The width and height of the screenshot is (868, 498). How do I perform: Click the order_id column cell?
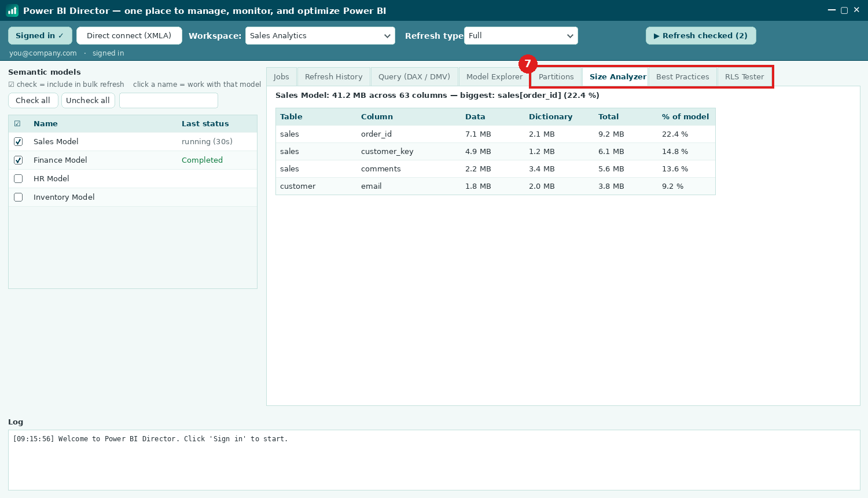click(376, 134)
